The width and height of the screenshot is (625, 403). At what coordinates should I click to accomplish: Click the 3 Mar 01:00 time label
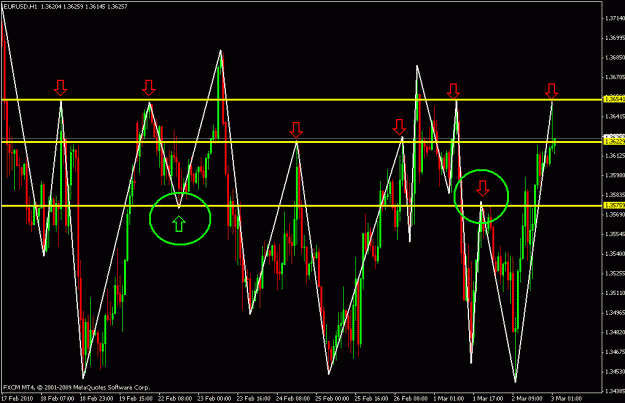click(x=566, y=398)
